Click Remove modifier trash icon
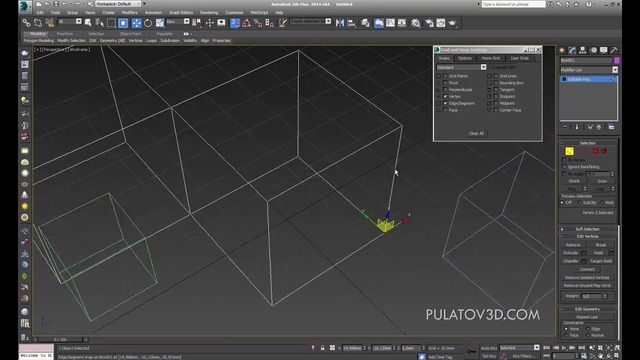 point(599,127)
